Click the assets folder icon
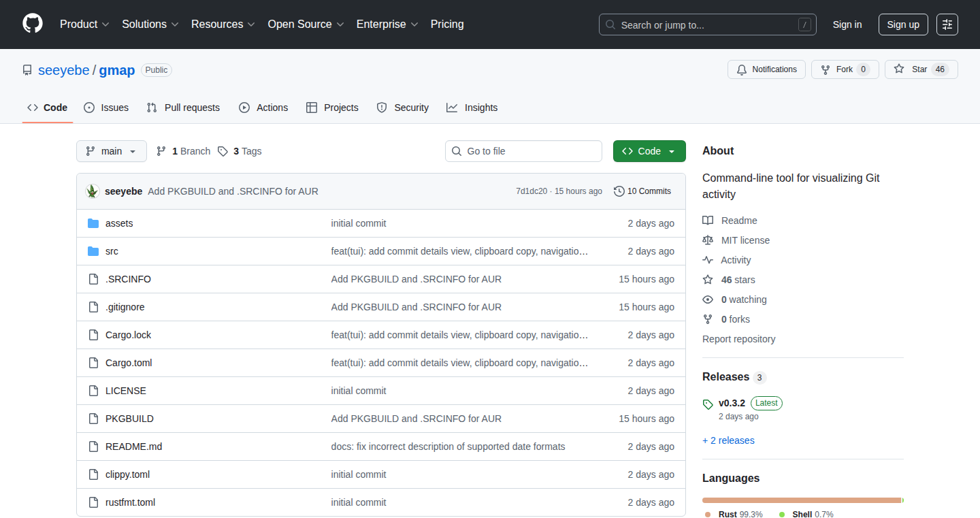Viewport: 980px width, 518px height. [93, 223]
